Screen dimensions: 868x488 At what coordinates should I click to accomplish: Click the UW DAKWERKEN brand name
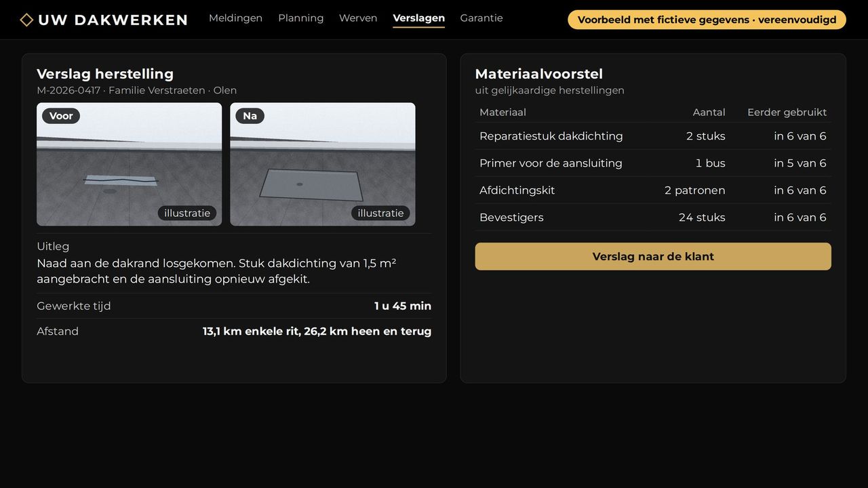point(113,20)
